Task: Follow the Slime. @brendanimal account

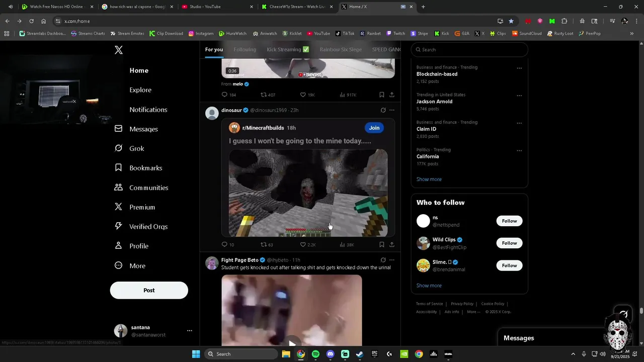Action: 509,265
